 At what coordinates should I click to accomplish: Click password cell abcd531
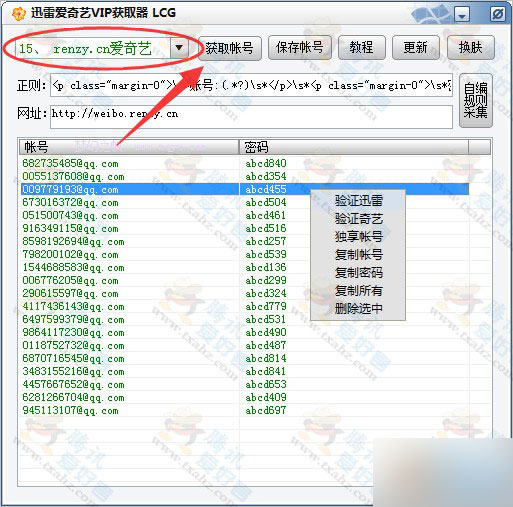(266, 319)
